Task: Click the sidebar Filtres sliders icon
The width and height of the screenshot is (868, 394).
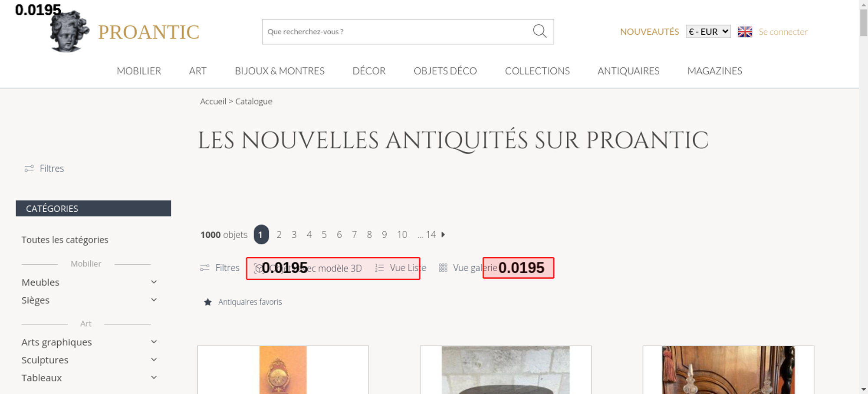Action: click(29, 168)
